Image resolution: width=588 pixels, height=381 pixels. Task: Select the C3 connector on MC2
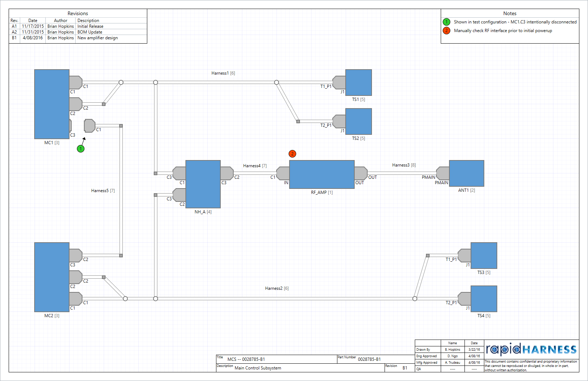(x=75, y=255)
